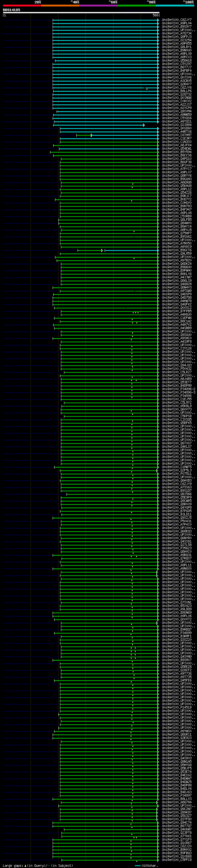
Task: Click the cyan ~100% legend bar
Action: click(175, 6)
